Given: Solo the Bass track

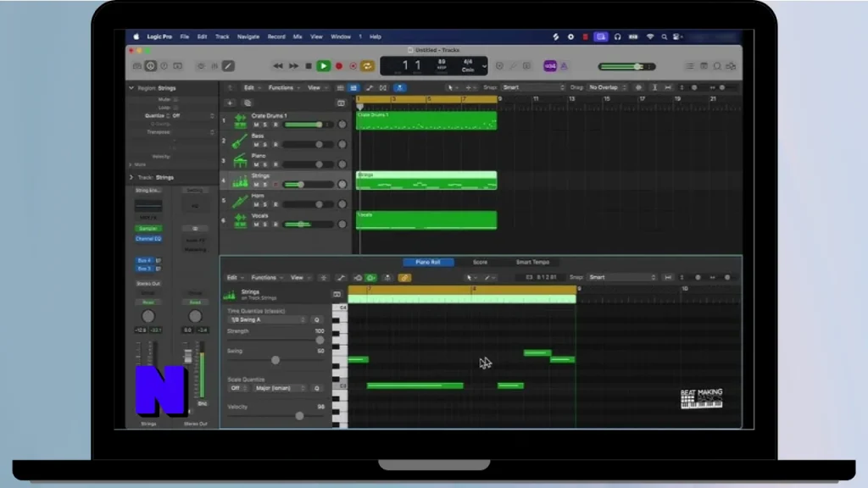Looking at the screenshot, I should pyautogui.click(x=265, y=145).
